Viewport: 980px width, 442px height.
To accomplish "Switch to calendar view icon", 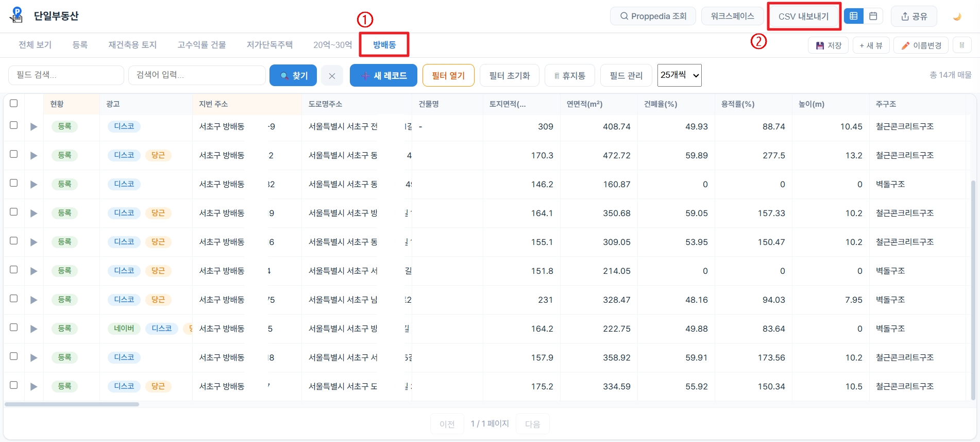I will 873,16.
